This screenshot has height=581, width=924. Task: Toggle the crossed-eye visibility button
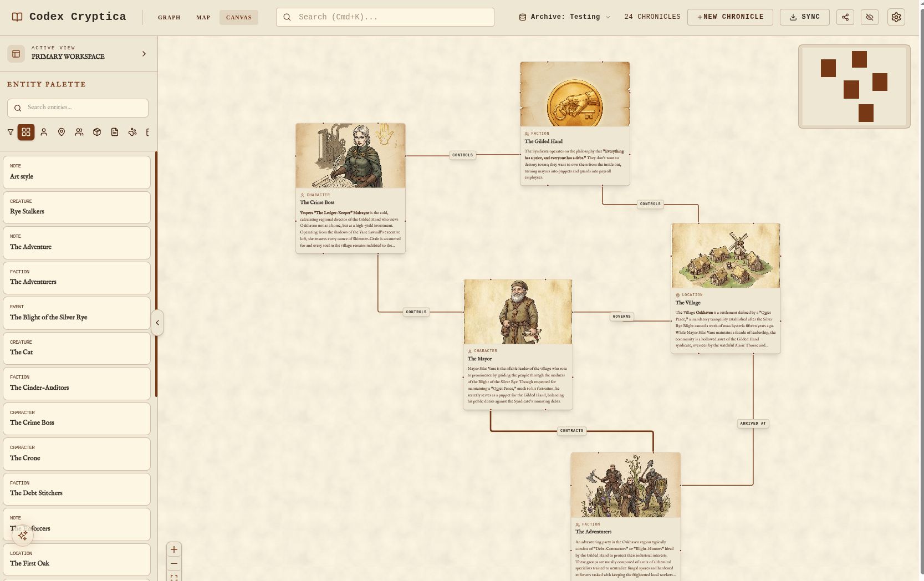tap(869, 17)
